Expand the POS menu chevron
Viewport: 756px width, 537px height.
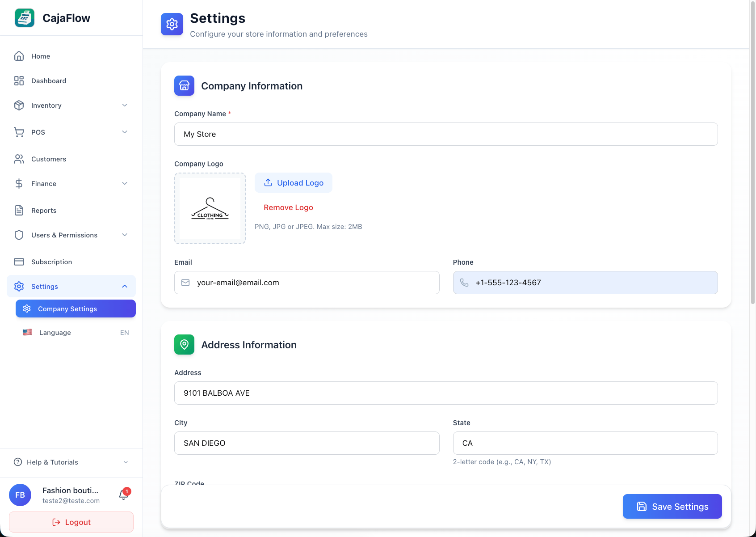(125, 132)
